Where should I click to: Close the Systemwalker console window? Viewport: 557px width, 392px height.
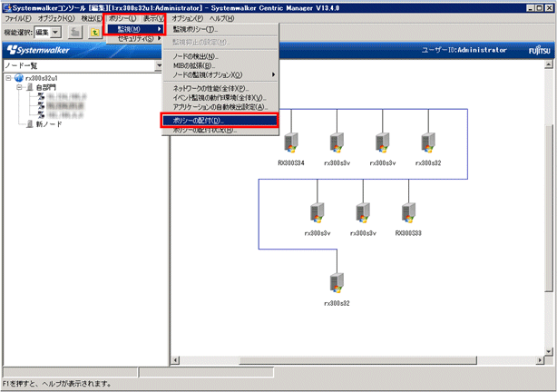(549, 8)
